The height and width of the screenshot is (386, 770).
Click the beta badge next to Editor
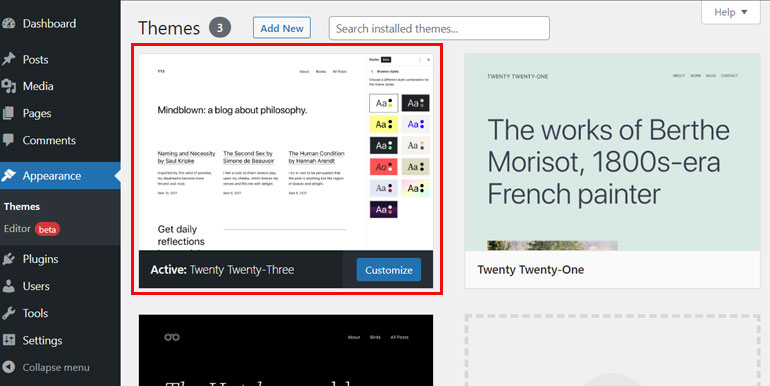pyautogui.click(x=47, y=229)
